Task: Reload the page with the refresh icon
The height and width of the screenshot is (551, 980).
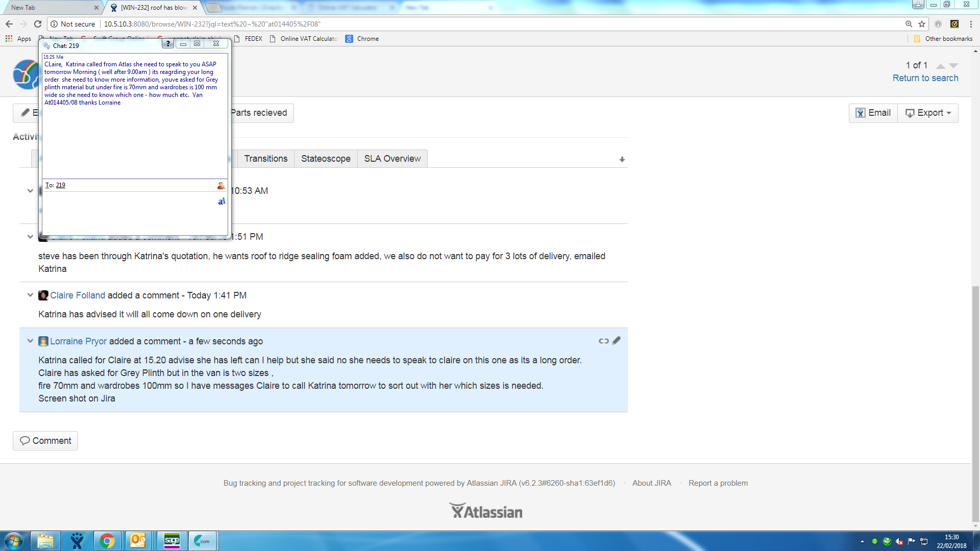Action: click(38, 24)
